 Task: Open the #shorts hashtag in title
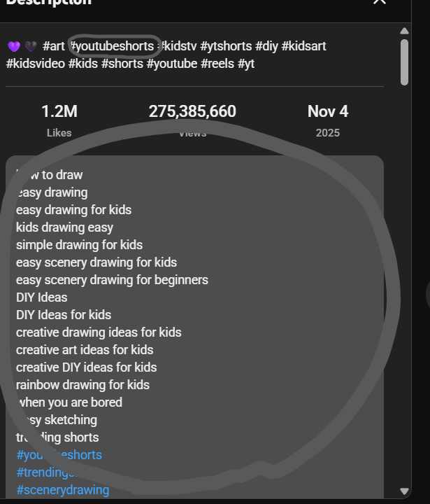pyautogui.click(x=121, y=63)
